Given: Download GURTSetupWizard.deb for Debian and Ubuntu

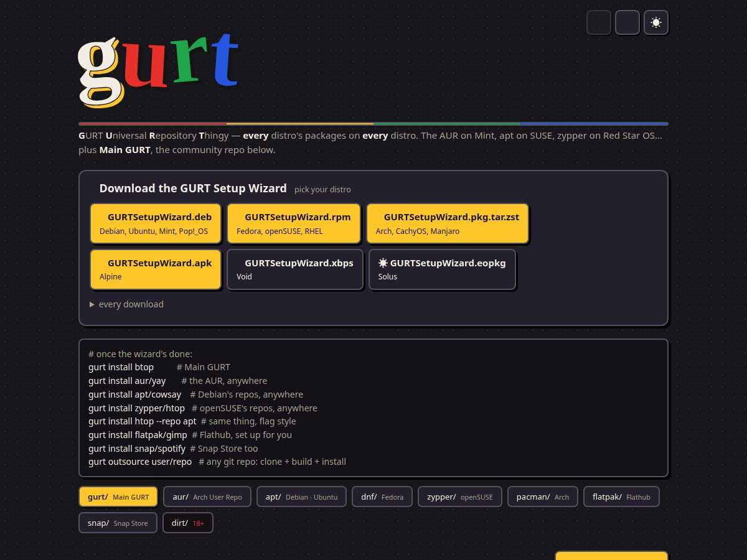Looking at the screenshot, I should pyautogui.click(x=156, y=223).
